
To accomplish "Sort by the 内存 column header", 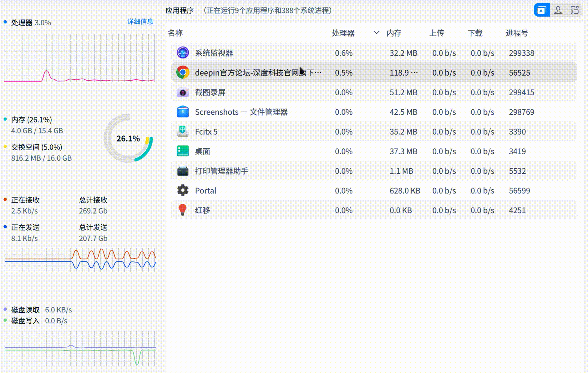I will point(394,33).
